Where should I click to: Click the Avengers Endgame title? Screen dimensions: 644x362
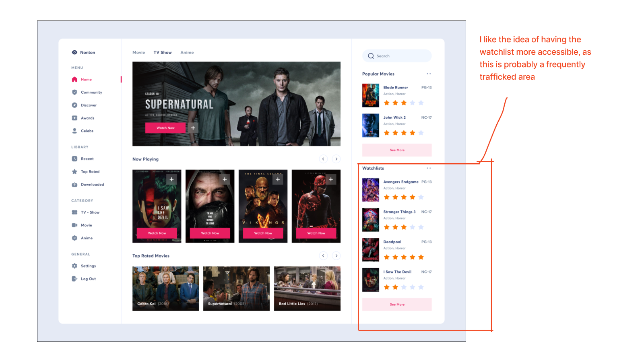[401, 182]
